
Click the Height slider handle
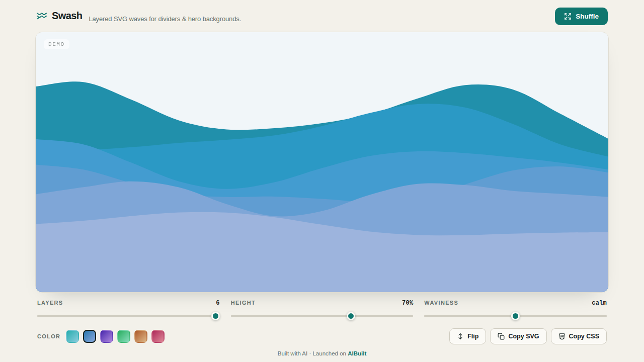(351, 316)
